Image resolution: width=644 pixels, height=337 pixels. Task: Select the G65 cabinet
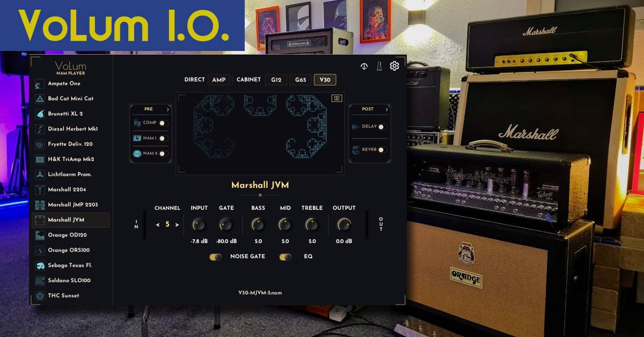(301, 80)
